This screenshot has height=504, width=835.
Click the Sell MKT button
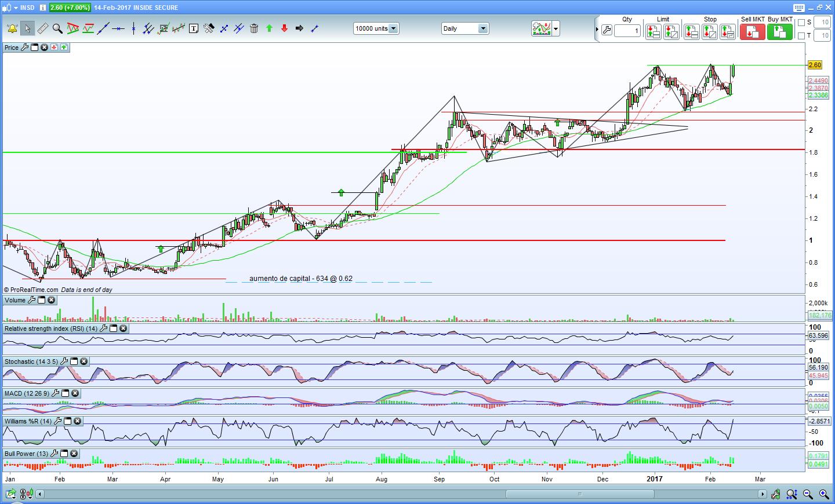[753, 31]
